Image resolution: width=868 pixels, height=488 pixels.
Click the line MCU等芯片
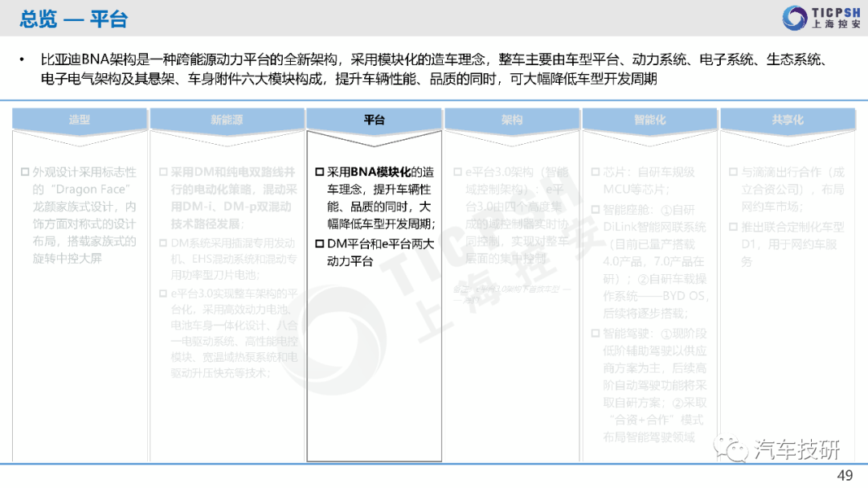(x=636, y=190)
